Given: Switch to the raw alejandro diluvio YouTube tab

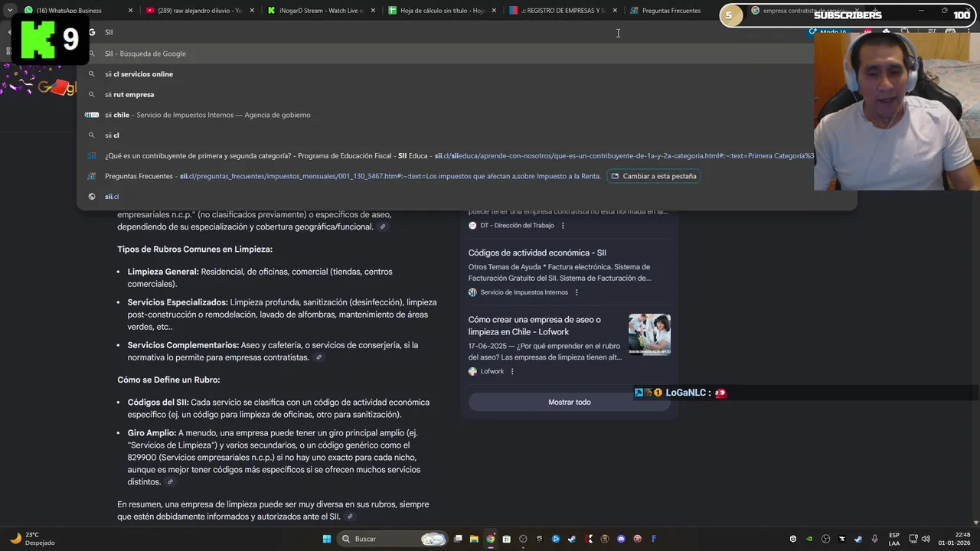Looking at the screenshot, I should (199, 11).
